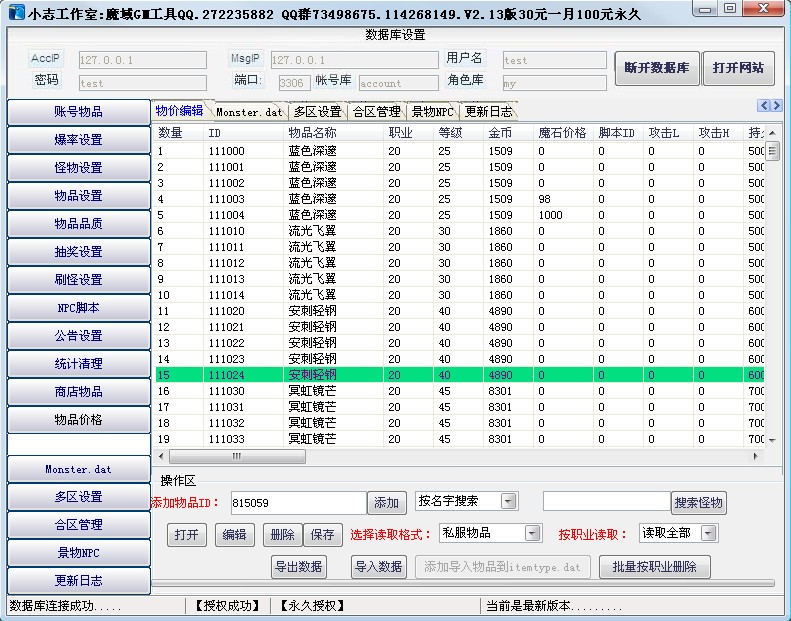Image resolution: width=791 pixels, height=621 pixels.
Task: Expand the 按名字搜索 search type dropdown
Action: click(x=508, y=501)
